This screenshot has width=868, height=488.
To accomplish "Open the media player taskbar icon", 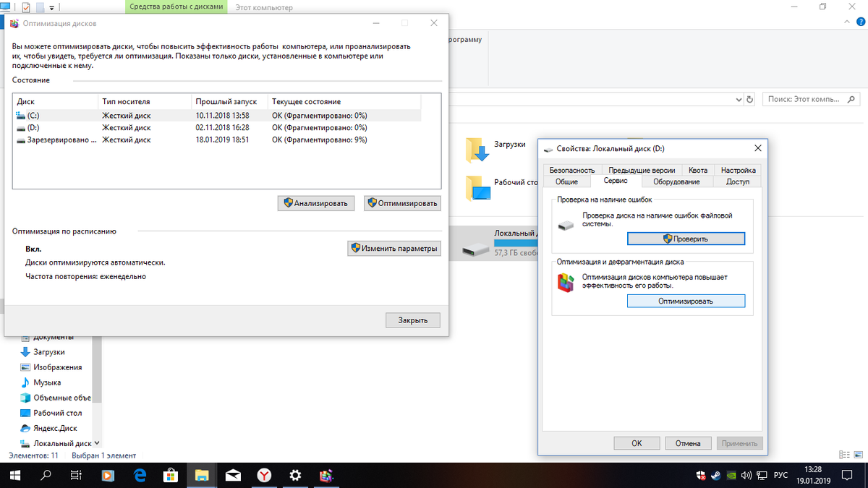I will [107, 475].
